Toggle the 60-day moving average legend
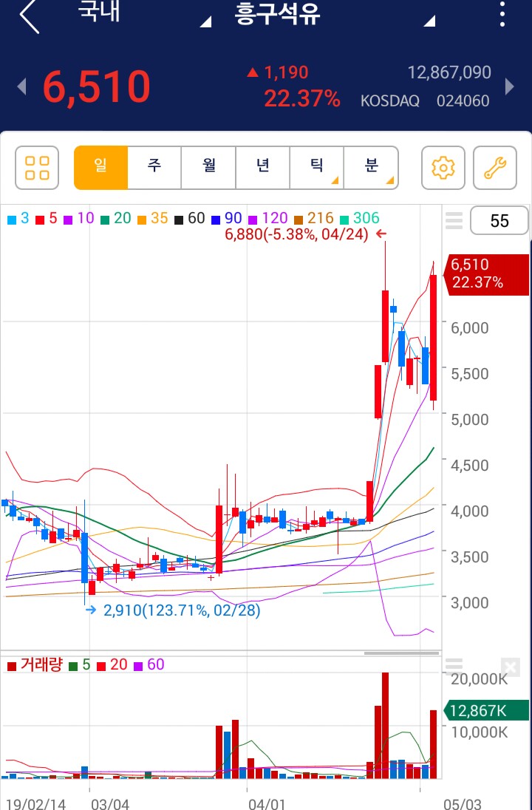The image size is (532, 810). tap(190, 219)
